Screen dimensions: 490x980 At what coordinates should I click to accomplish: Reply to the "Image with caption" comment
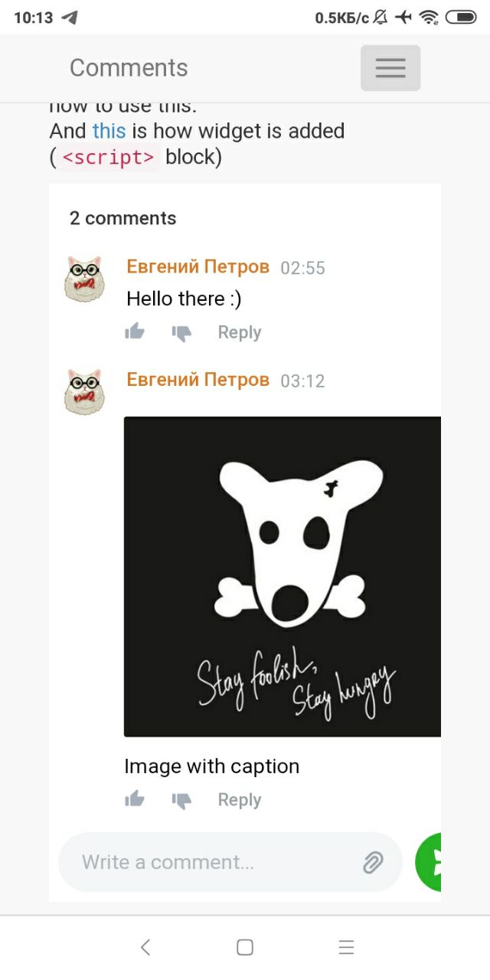pos(240,800)
